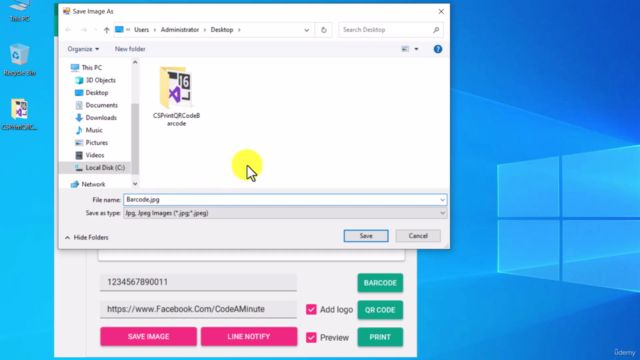640x360 pixels.
Task: Click the Facebook URL text field
Action: (x=198, y=309)
